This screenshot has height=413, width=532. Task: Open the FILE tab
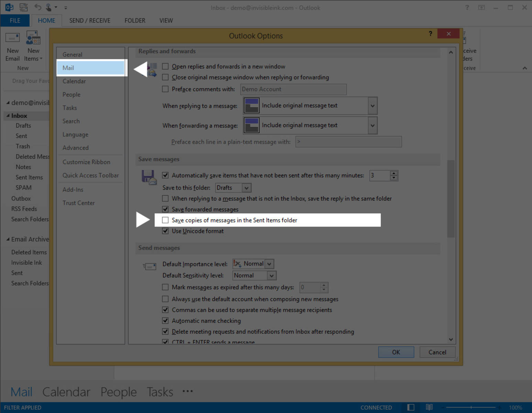coord(15,21)
